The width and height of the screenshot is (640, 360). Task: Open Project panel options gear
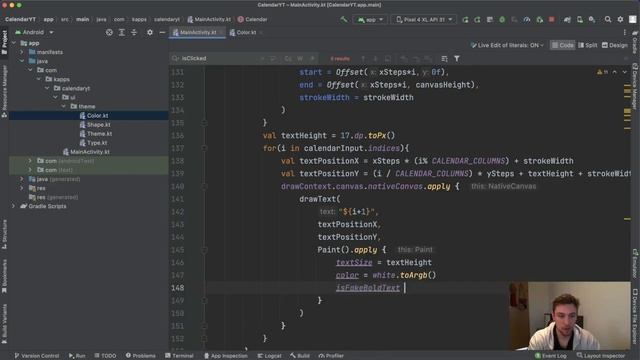150,32
